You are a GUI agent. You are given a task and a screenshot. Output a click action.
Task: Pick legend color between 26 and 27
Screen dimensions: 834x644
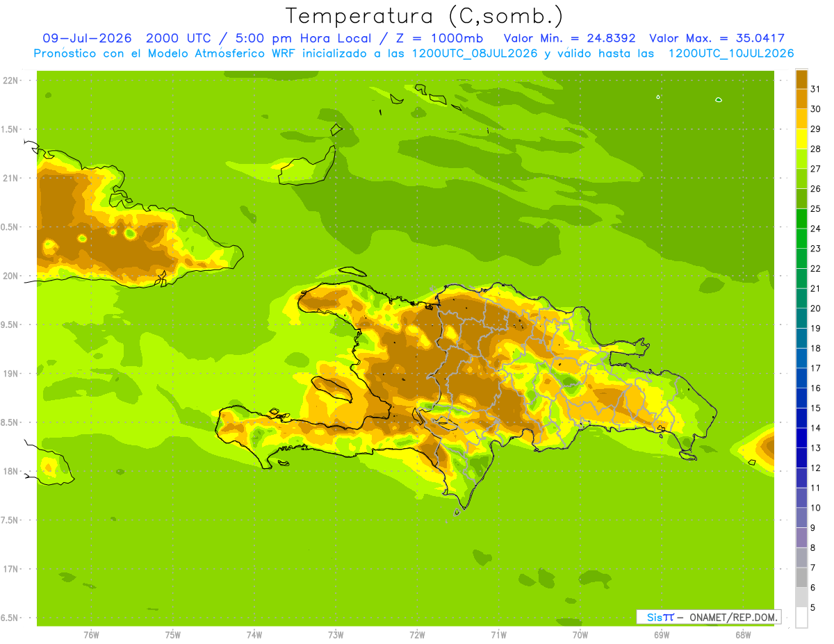(801, 179)
